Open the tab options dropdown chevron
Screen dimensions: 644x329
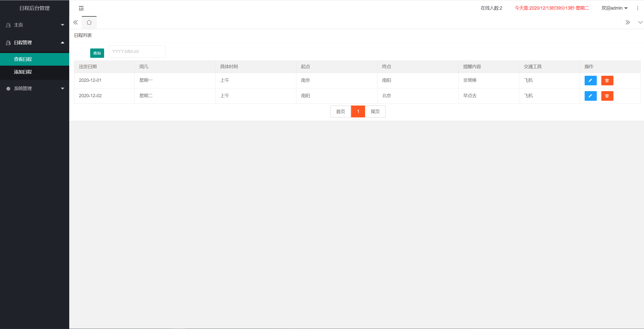click(x=640, y=22)
